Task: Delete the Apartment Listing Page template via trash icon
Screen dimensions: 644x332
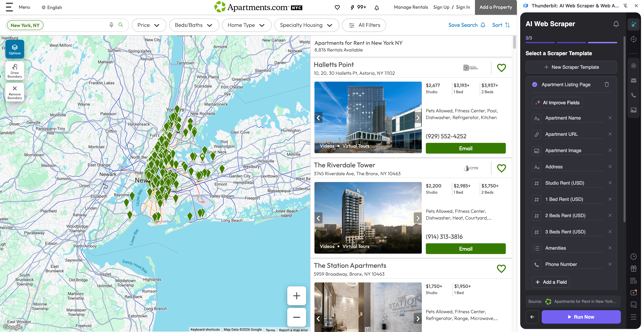Action: coord(607,85)
